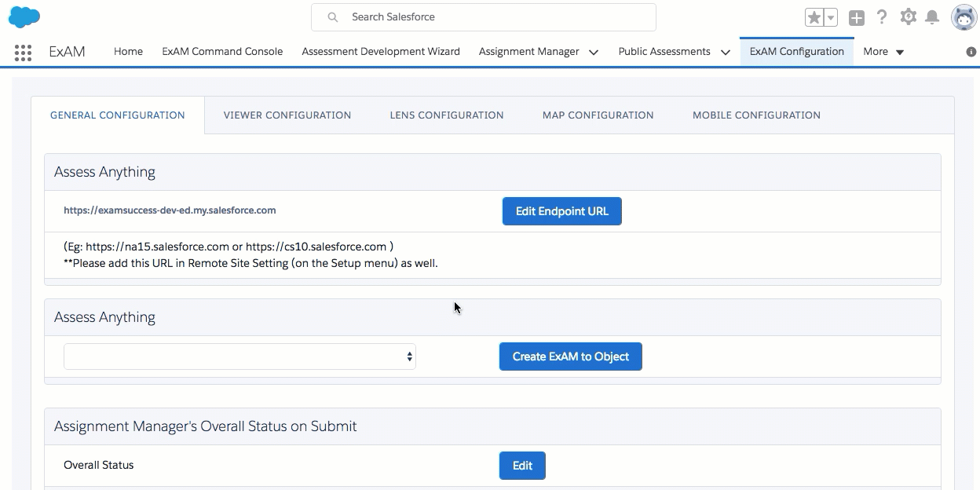Click the ExAM app name label
The image size is (980, 490).
[x=67, y=52]
